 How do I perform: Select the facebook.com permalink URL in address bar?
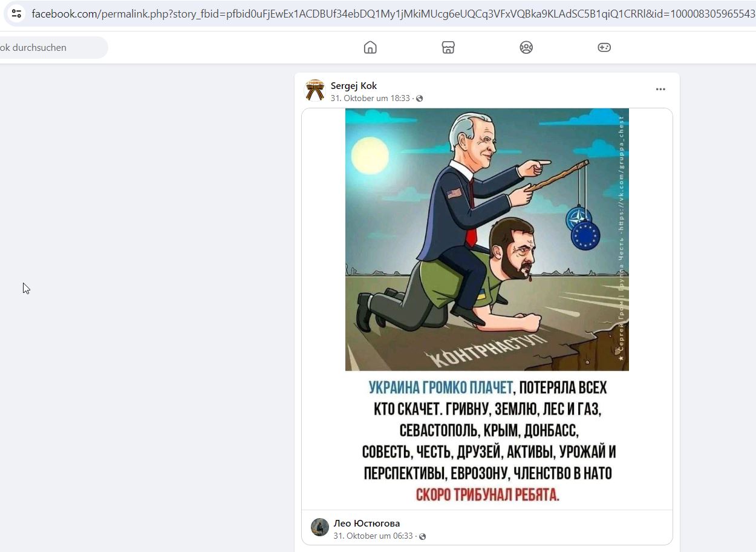[x=393, y=13]
